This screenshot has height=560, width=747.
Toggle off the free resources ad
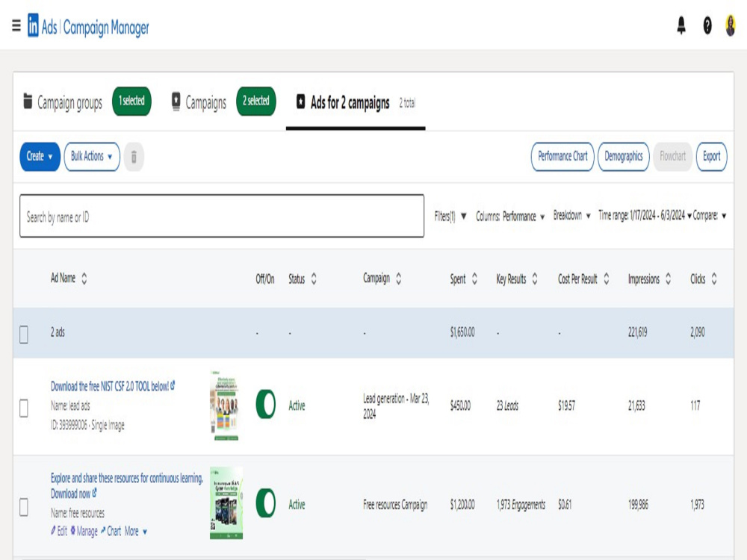pos(265,503)
